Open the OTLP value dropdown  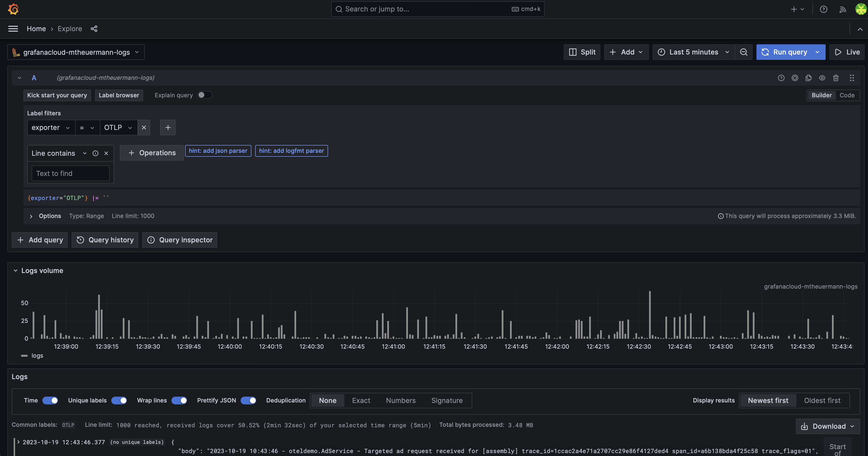(x=119, y=127)
